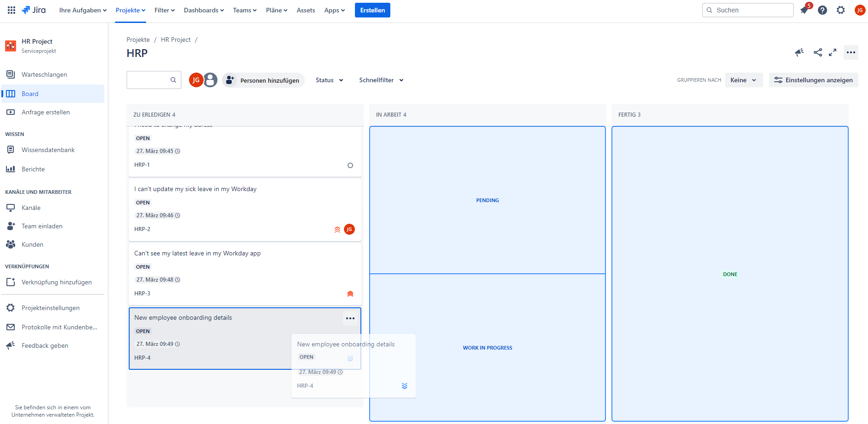
Task: Click the feedback megaphone icon near the title
Action: tap(799, 52)
